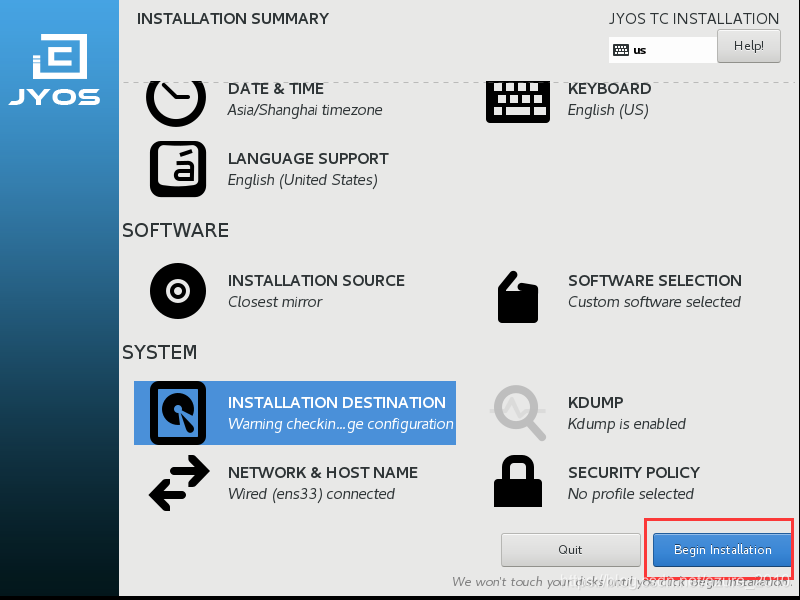Click the Begin Installation button
Image resolution: width=800 pixels, height=600 pixels.
point(722,550)
